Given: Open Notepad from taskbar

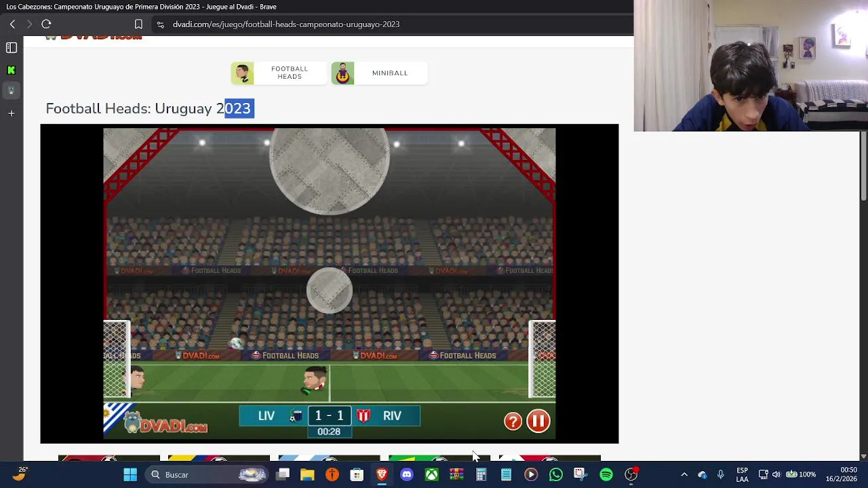Looking at the screenshot, I should 506,474.
